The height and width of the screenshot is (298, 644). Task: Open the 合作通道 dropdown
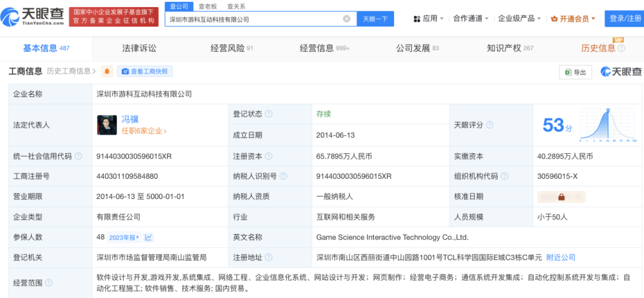[x=470, y=19]
